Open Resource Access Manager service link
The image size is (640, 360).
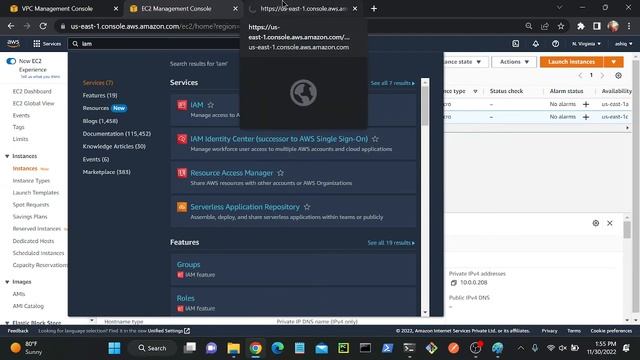coord(232,173)
